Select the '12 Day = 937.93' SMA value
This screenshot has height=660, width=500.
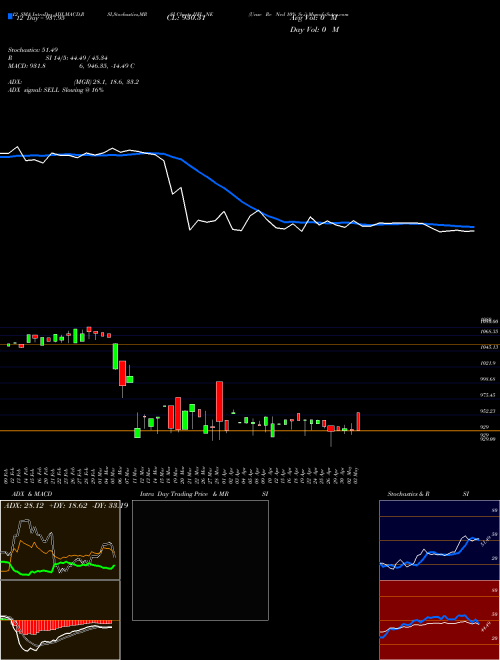click(x=39, y=18)
